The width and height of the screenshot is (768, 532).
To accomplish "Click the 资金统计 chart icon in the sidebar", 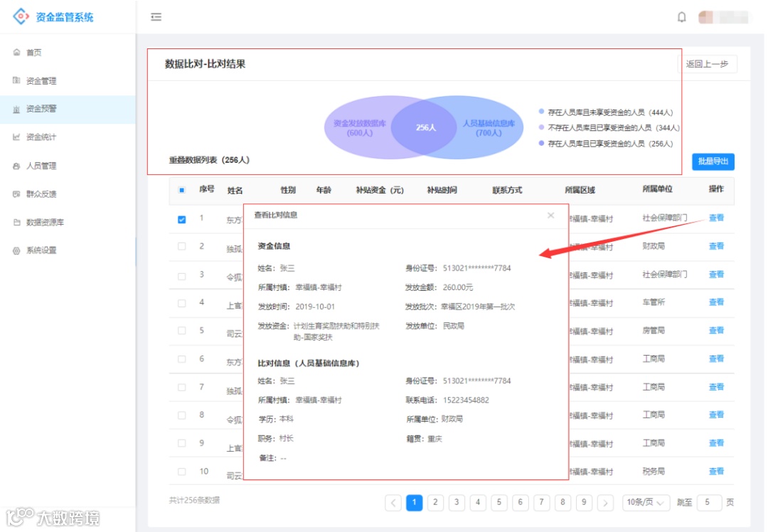I will tap(16, 137).
